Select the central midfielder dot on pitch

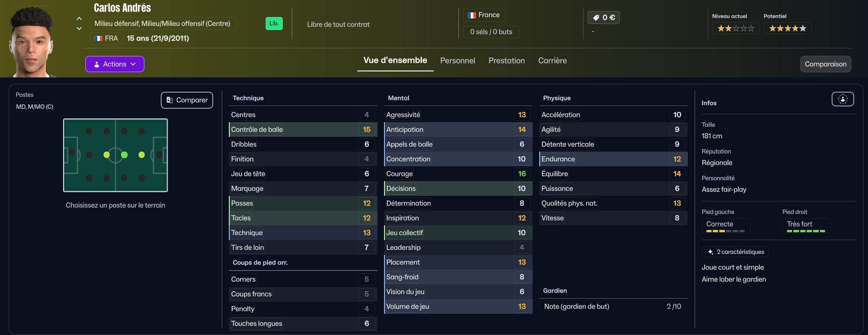tap(124, 155)
